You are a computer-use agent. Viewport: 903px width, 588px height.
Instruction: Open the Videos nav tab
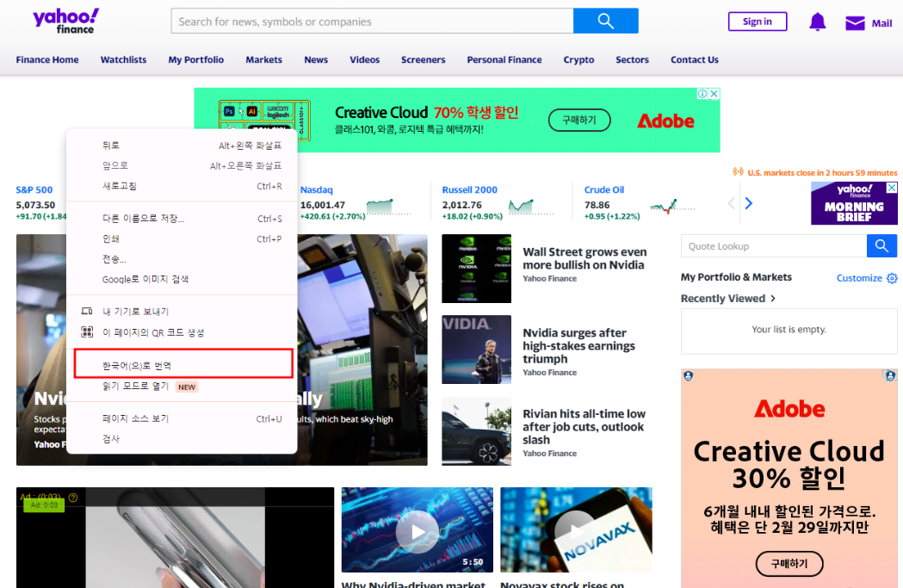pos(364,59)
